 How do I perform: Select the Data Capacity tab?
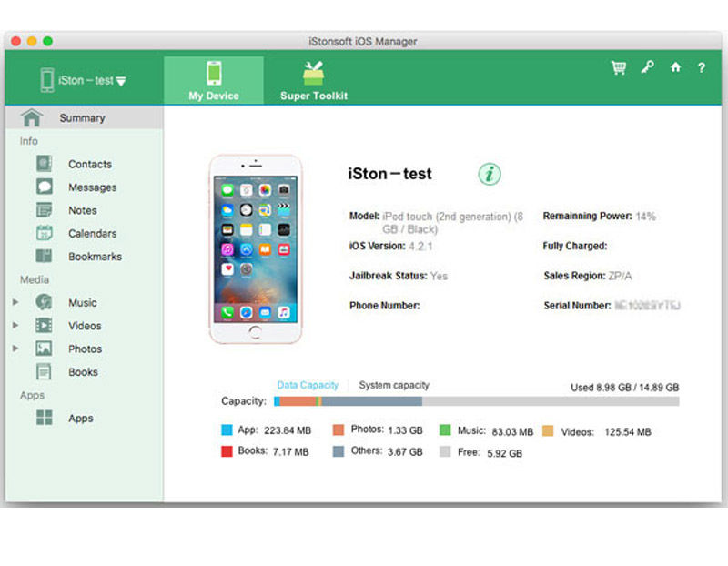point(308,385)
